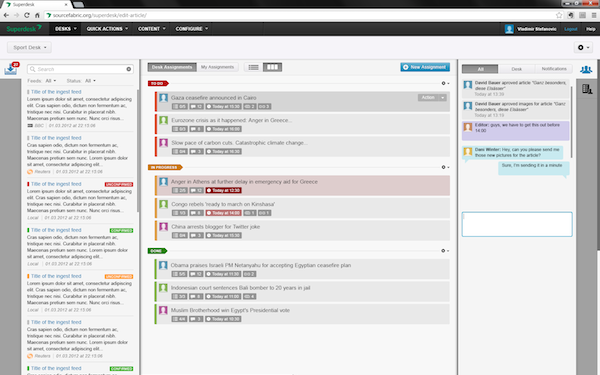Click the Dani Winter chat avatar
Screen dimensions: 600x375
click(x=468, y=151)
